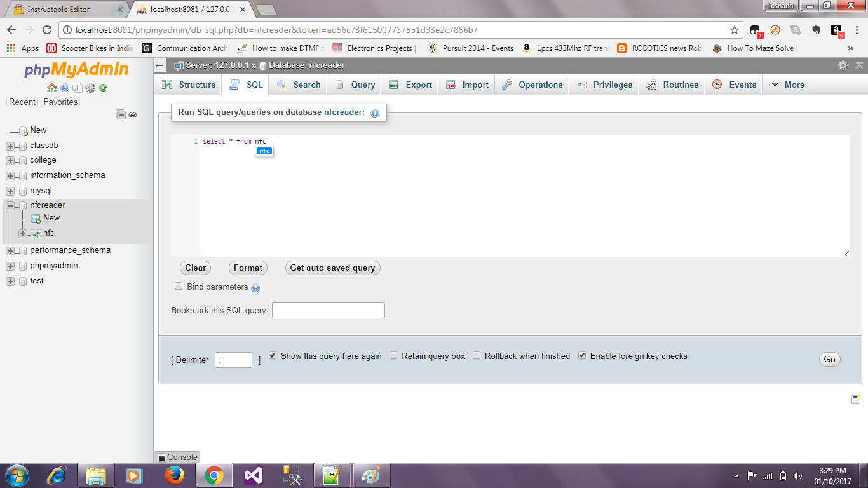Open the More dropdown in the top menu
Viewport: 868px width, 488px height.
(x=788, y=85)
